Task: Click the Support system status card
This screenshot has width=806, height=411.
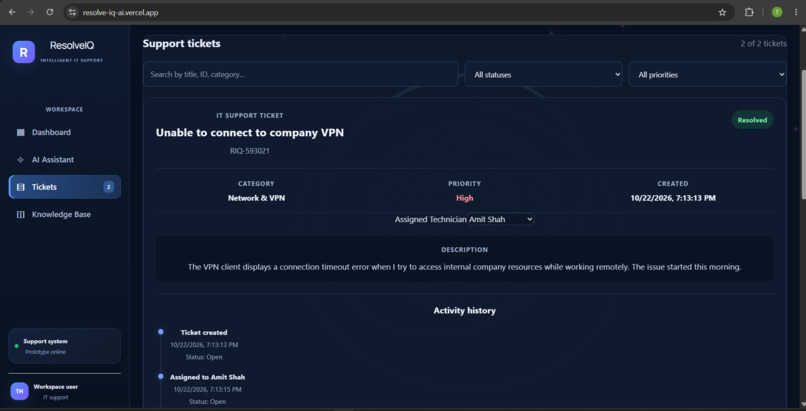Action: (x=65, y=346)
